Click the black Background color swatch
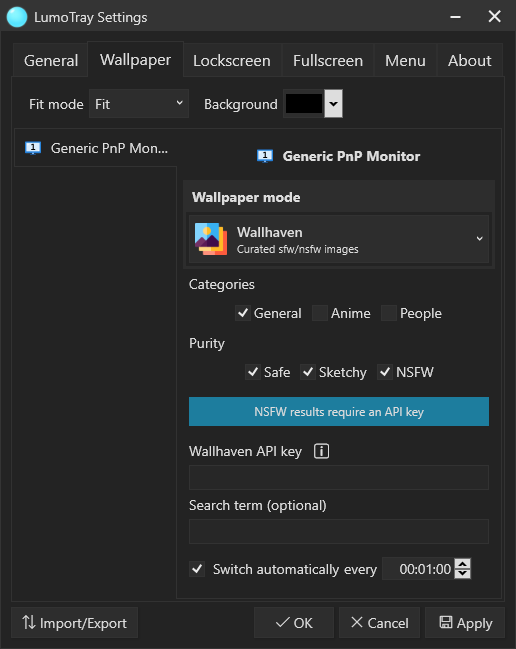Screen dimensions: 516x649 pyautogui.click(x=304, y=103)
